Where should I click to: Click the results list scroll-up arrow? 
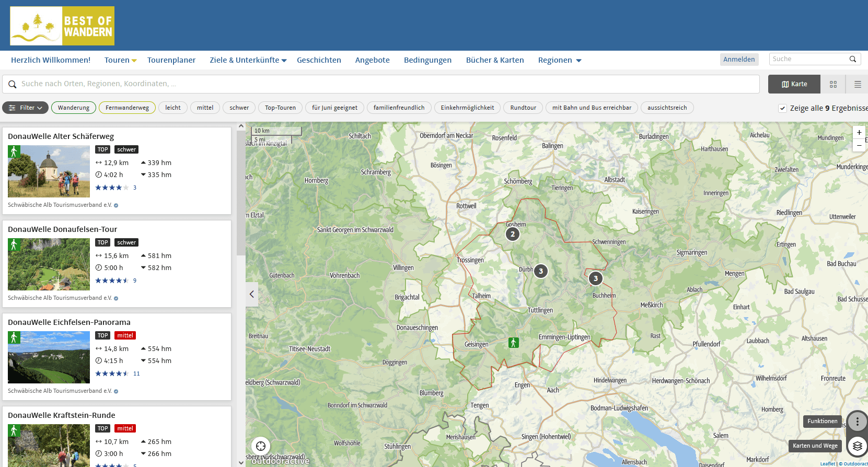[241, 126]
